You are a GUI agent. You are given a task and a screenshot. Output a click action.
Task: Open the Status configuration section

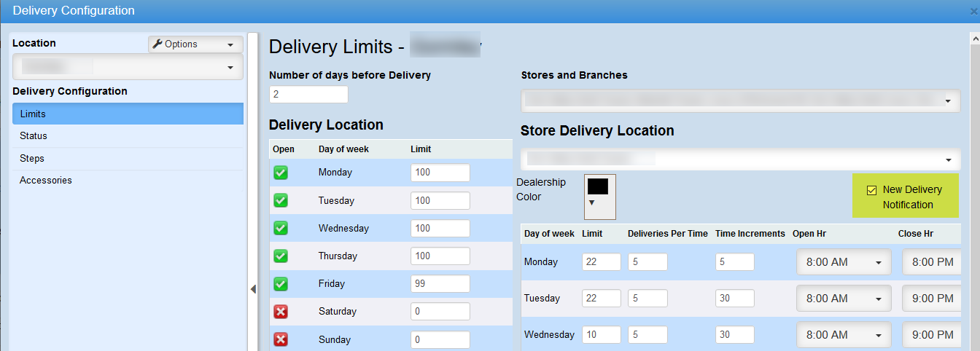tap(128, 136)
